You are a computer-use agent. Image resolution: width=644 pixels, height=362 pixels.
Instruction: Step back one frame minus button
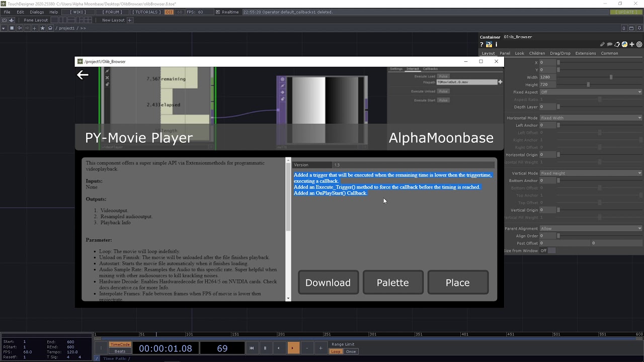(307, 348)
